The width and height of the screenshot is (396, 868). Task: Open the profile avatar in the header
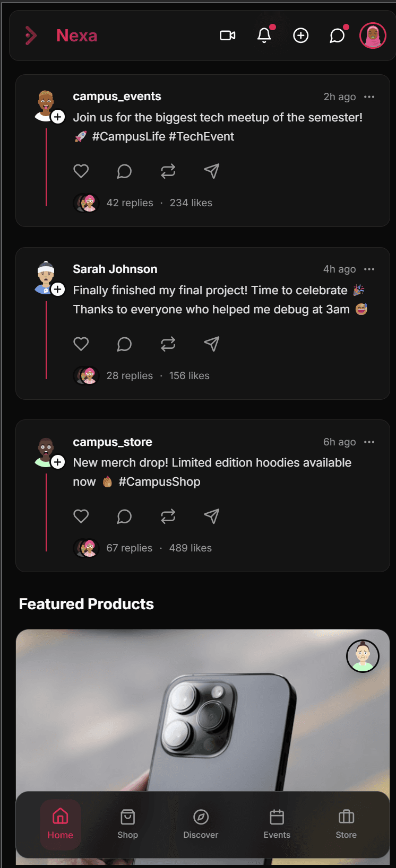[373, 36]
